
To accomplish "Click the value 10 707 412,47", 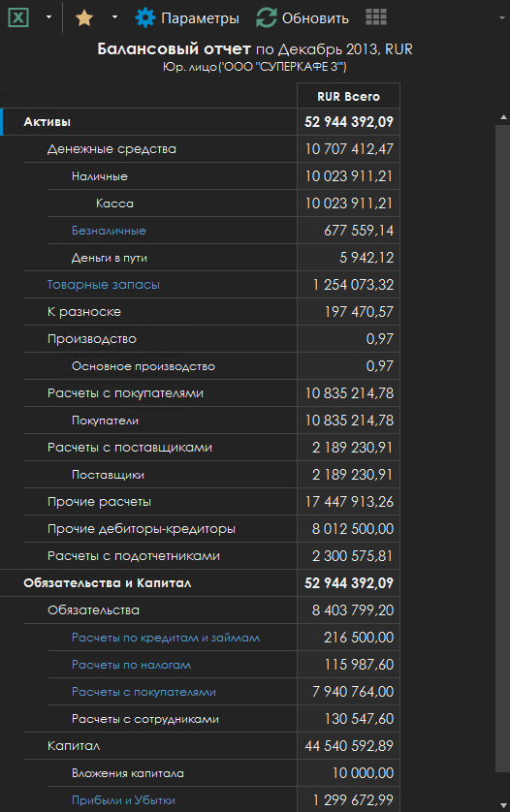I will click(x=349, y=149).
